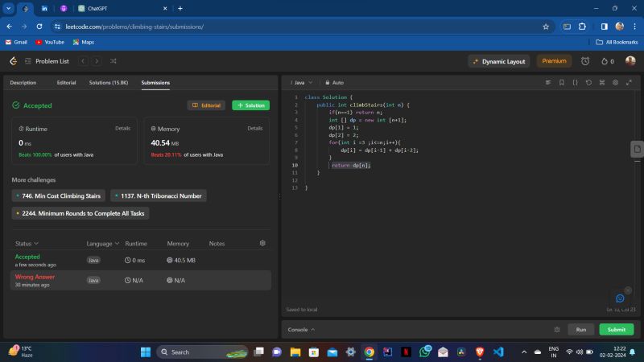Screen dimensions: 644x362
Task: Toggle Dynamic Layout mode
Action: click(498, 61)
